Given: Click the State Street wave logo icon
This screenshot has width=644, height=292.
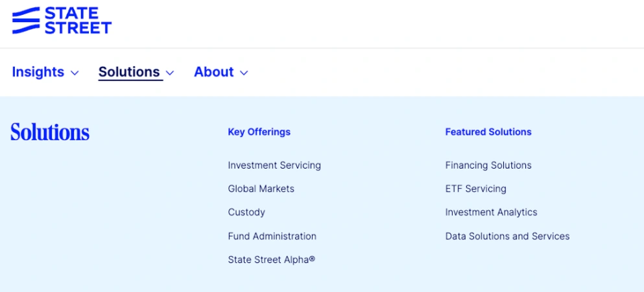Looking at the screenshot, I should tap(26, 20).
